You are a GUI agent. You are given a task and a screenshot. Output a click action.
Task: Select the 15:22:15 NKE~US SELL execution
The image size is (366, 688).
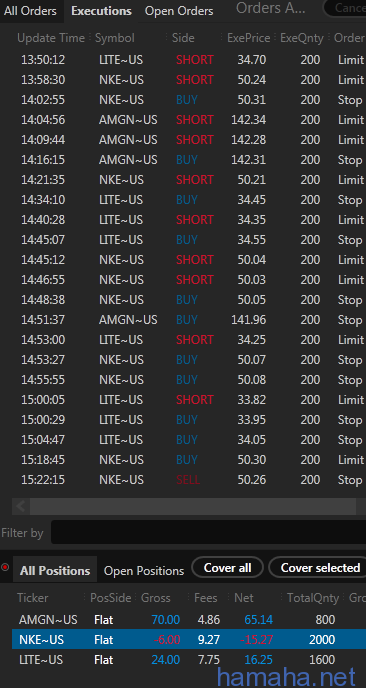coord(189,480)
